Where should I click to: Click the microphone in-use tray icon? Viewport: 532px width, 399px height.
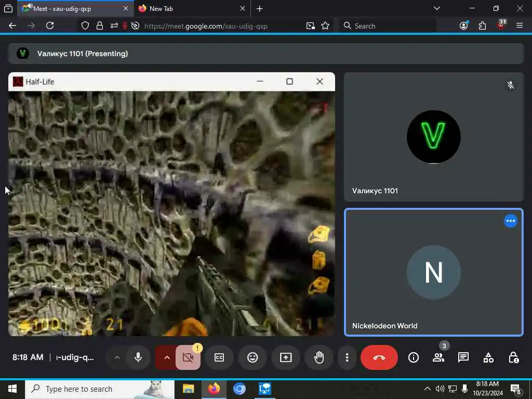(x=464, y=389)
